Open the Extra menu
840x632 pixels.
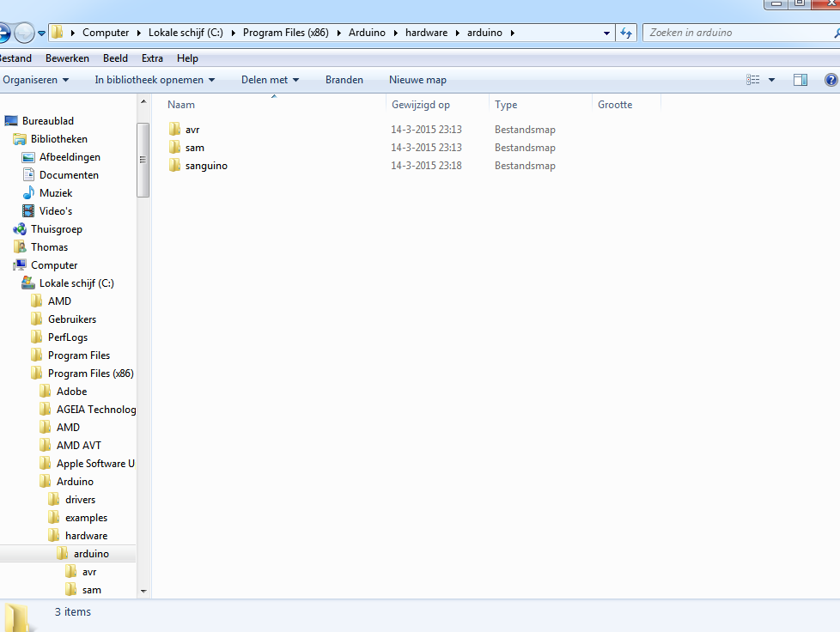(x=152, y=58)
